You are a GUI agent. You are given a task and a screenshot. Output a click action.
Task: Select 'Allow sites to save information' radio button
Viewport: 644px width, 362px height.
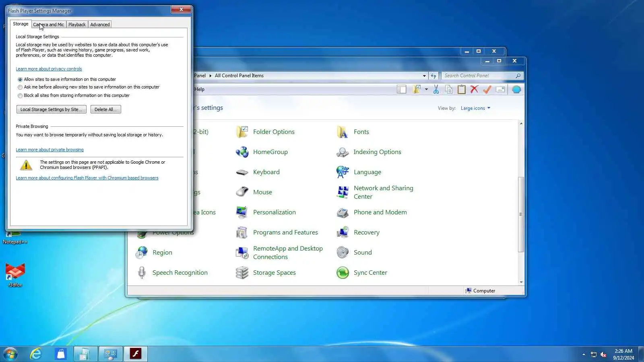coord(20,80)
